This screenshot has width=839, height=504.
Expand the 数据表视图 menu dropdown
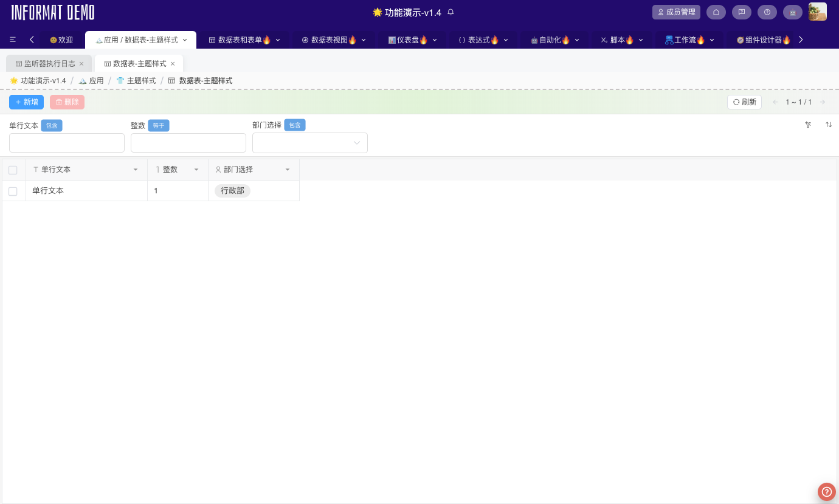(x=364, y=40)
